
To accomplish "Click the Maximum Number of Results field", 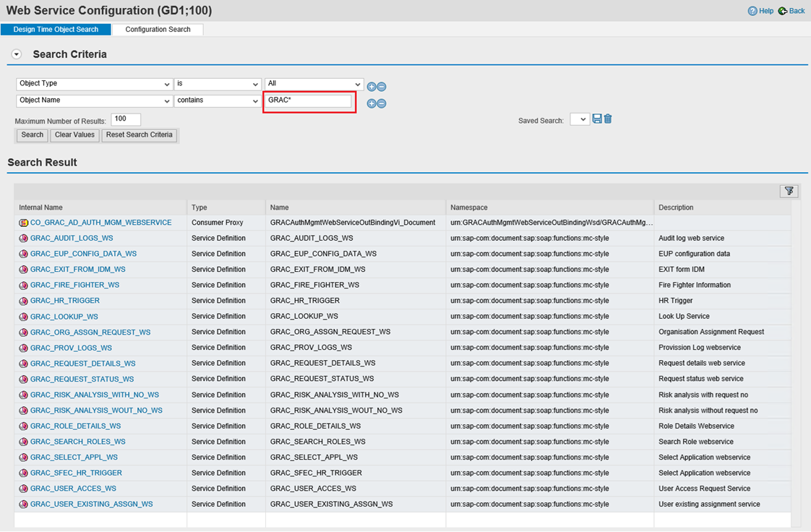I will 126,119.
